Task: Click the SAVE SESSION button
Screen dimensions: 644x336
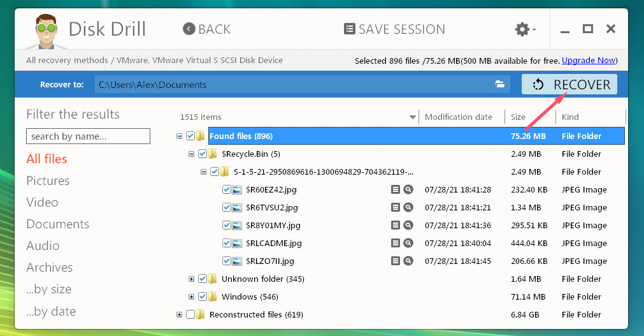Action: point(395,29)
